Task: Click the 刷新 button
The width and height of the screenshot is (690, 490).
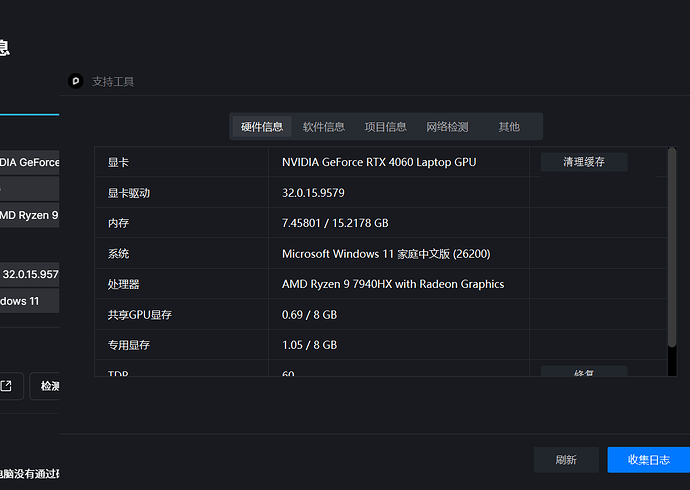Action: point(566,460)
